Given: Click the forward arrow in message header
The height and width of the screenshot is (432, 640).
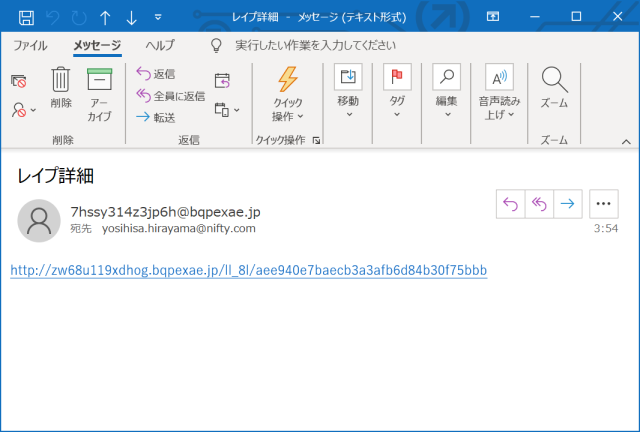Looking at the screenshot, I should click(x=568, y=204).
